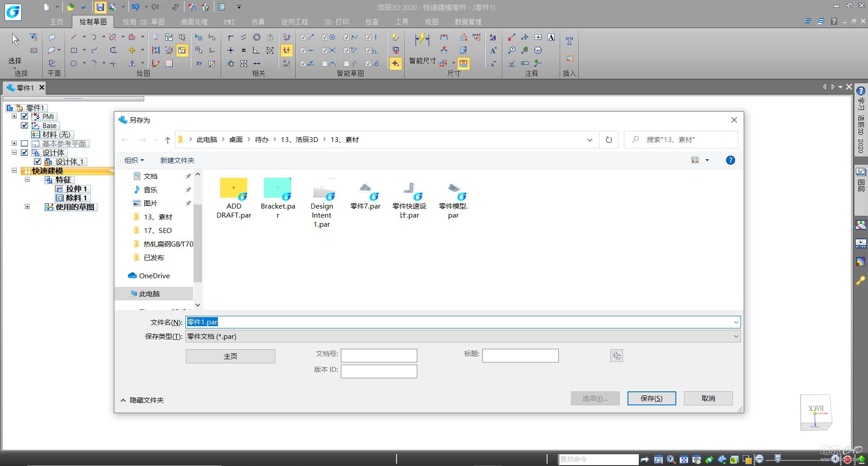Click zoom out minus button in status bar
Image resolution: width=868 pixels, height=466 pixels.
tap(759, 459)
